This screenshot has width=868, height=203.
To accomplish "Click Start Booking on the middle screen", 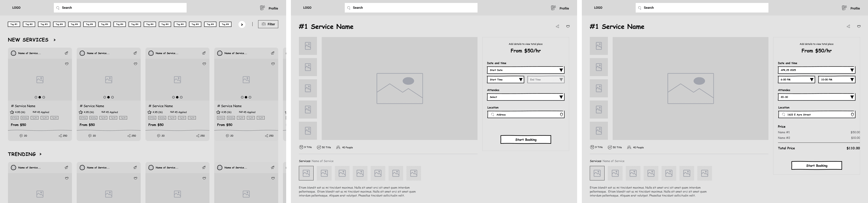I will (526, 140).
